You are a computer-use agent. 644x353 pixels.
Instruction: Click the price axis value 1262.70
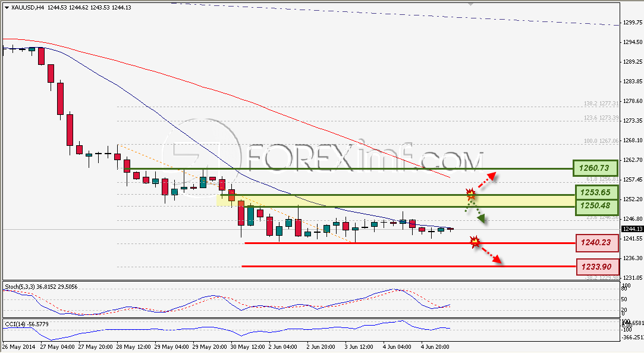point(633,160)
